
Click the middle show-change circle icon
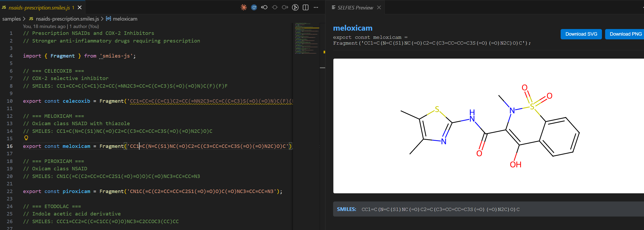(x=275, y=7)
